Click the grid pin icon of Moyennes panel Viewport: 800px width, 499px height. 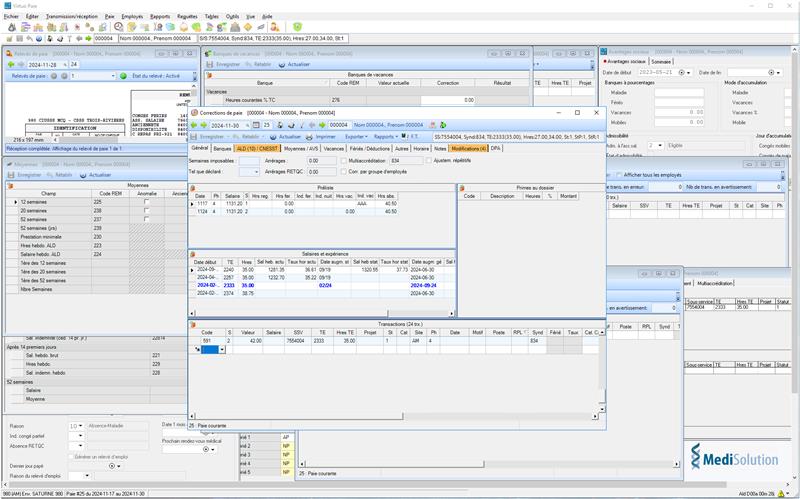click(x=9, y=186)
